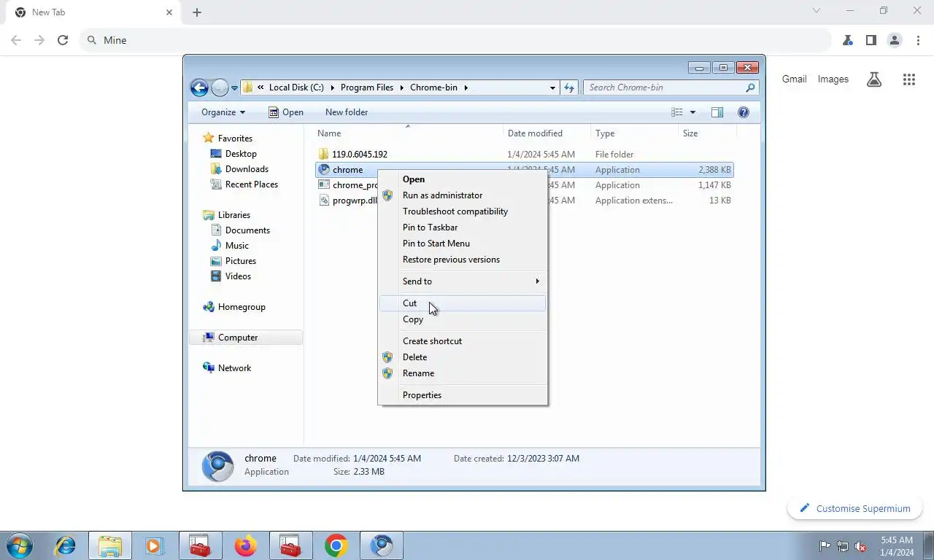Image resolution: width=934 pixels, height=560 pixels.
Task: Sort by Type column header
Action: [x=634, y=133]
